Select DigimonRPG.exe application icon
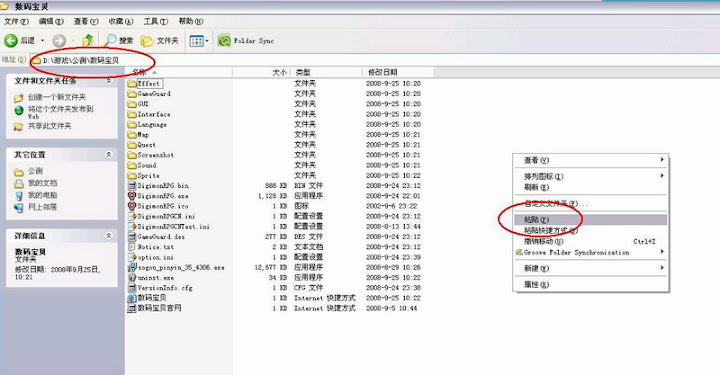 [x=132, y=196]
